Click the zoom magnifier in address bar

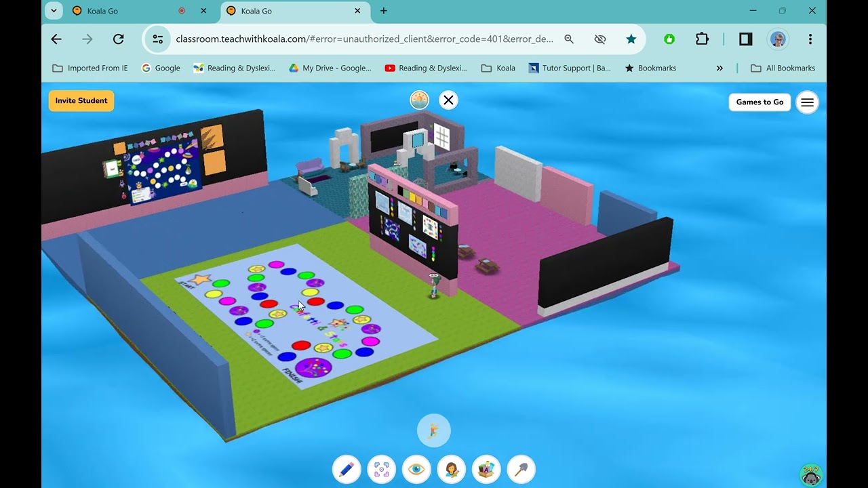(x=569, y=39)
